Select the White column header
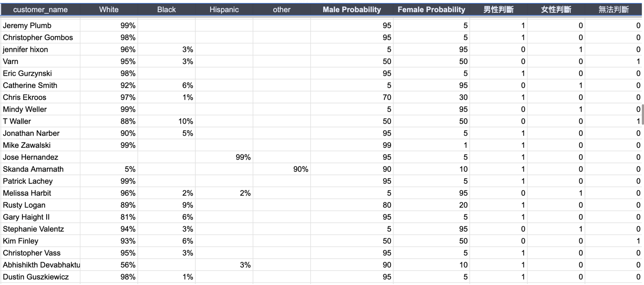 coord(109,10)
